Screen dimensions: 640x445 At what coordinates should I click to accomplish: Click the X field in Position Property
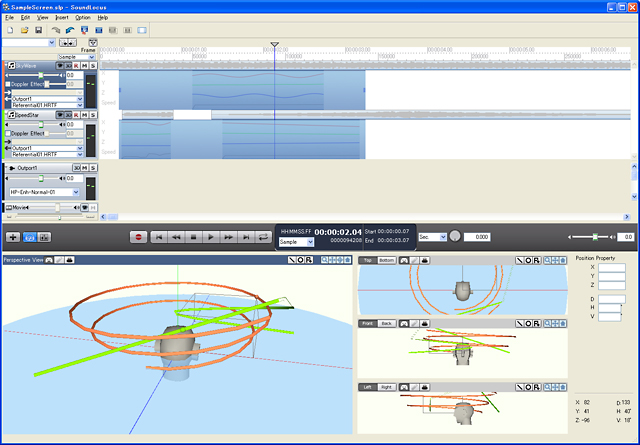(x=612, y=268)
